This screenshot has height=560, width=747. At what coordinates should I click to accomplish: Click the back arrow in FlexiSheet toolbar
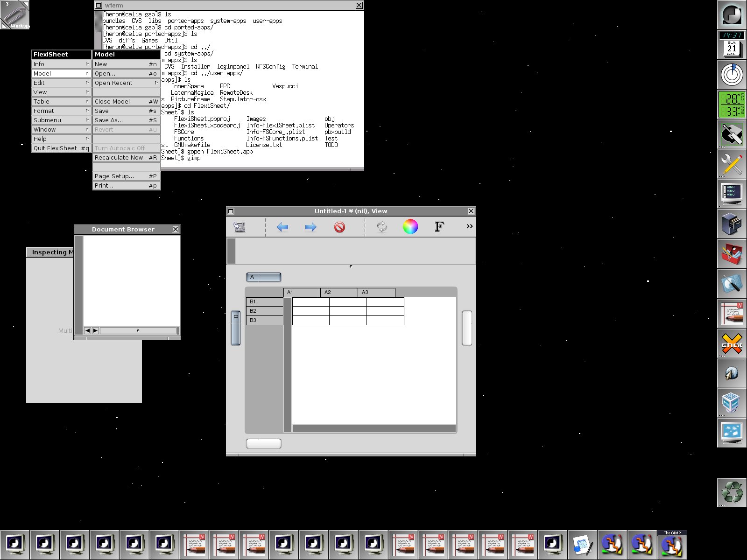tap(282, 227)
